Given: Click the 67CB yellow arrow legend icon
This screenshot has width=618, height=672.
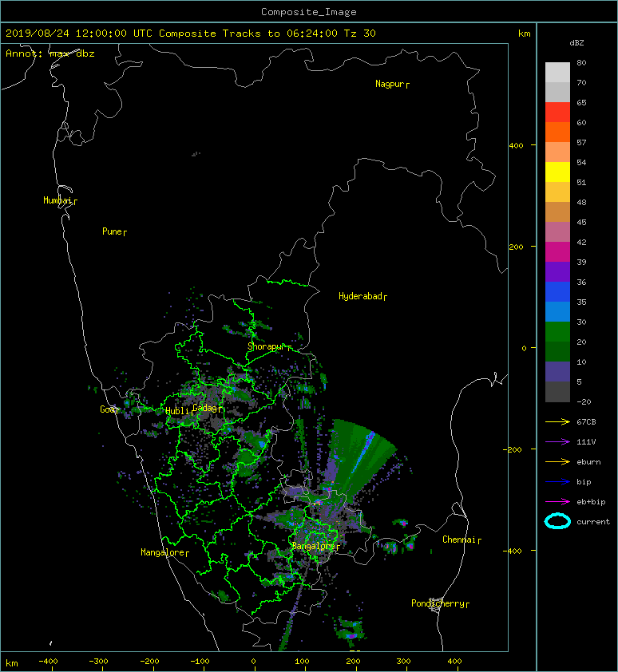Looking at the screenshot, I should point(557,421).
